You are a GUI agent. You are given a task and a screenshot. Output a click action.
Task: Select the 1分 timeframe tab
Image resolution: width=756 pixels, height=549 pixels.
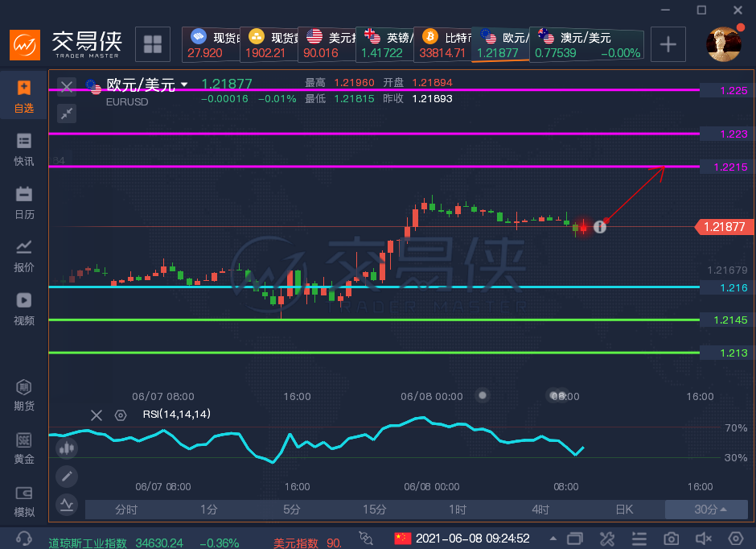209,510
